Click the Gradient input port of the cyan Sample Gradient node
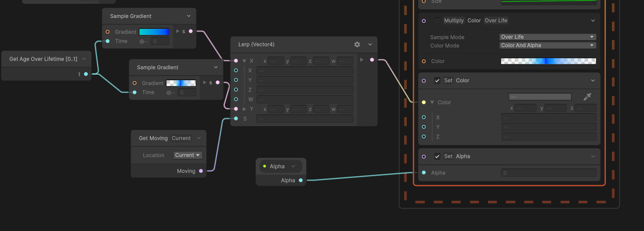Image resolution: width=644 pixels, height=231 pixels. click(108, 32)
